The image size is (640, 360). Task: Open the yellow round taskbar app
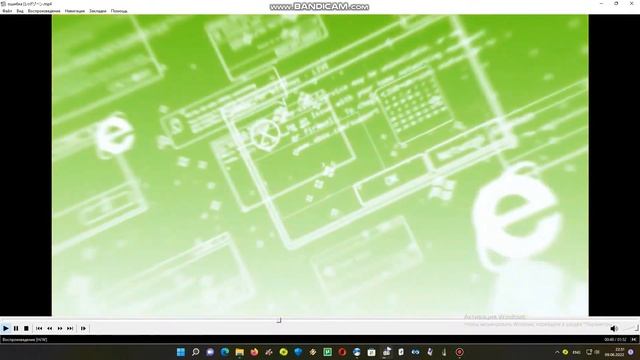click(x=284, y=352)
